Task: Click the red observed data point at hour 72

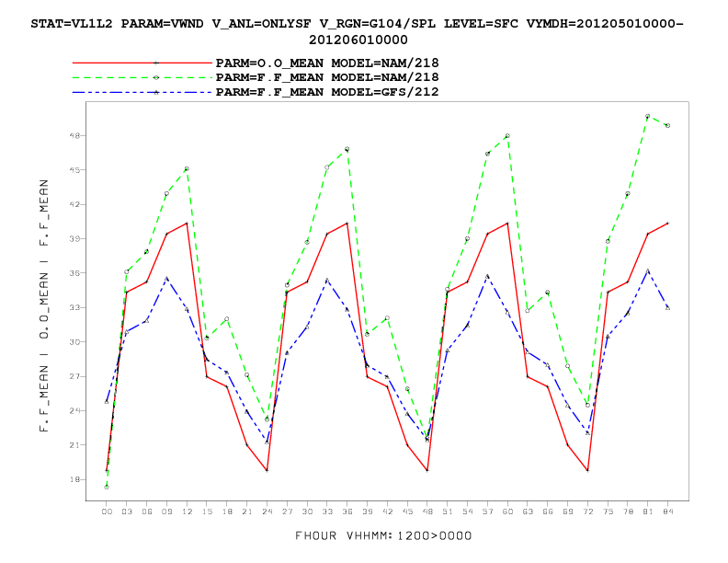Action: point(587,470)
